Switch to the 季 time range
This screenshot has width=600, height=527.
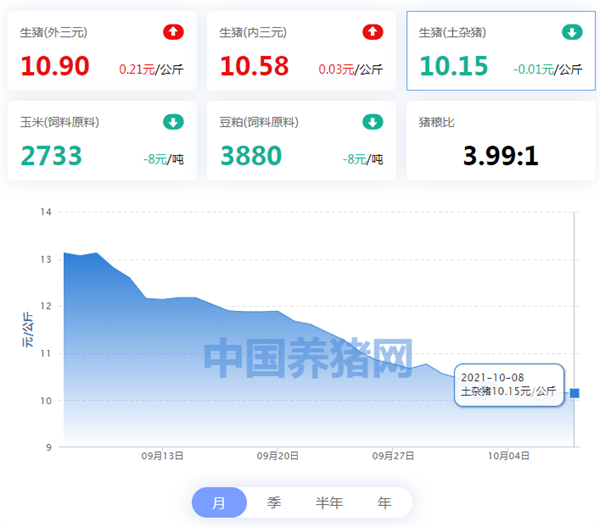(x=274, y=503)
